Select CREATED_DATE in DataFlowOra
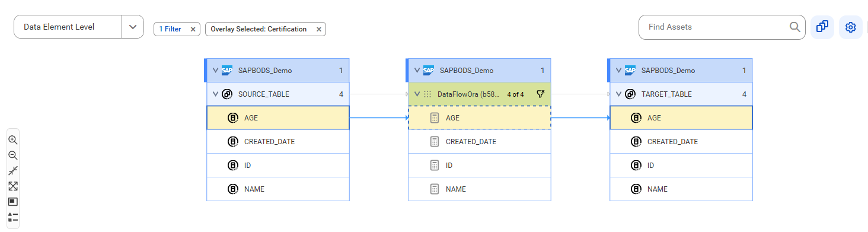Image resolution: width=868 pixels, height=232 pixels. [x=480, y=141]
